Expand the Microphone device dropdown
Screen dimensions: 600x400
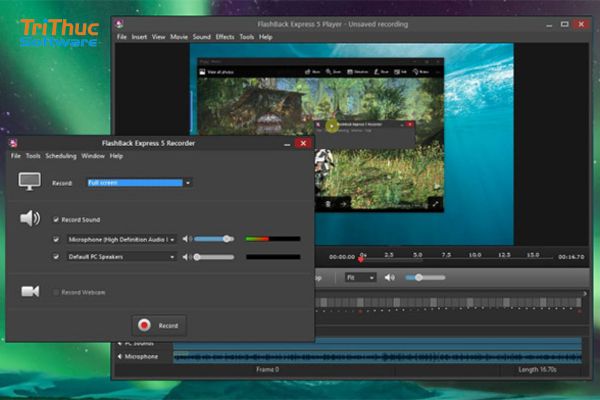[172, 240]
